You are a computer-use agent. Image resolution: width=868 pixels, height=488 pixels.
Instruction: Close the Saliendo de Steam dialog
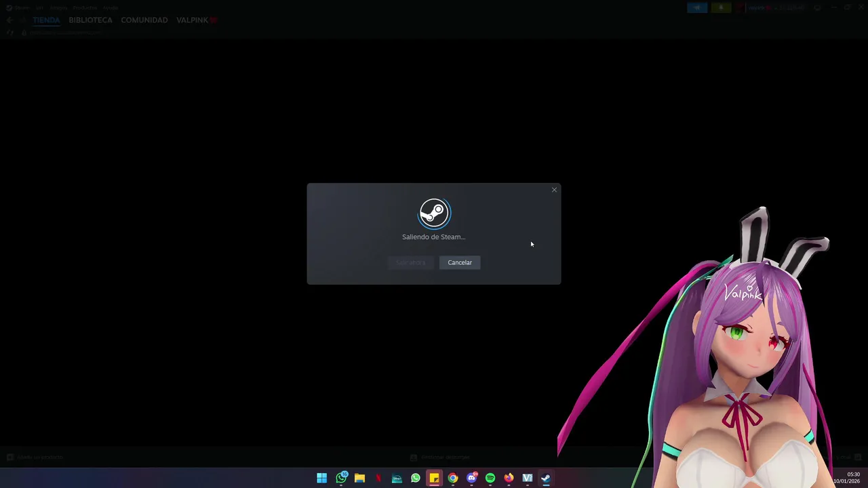click(x=554, y=190)
